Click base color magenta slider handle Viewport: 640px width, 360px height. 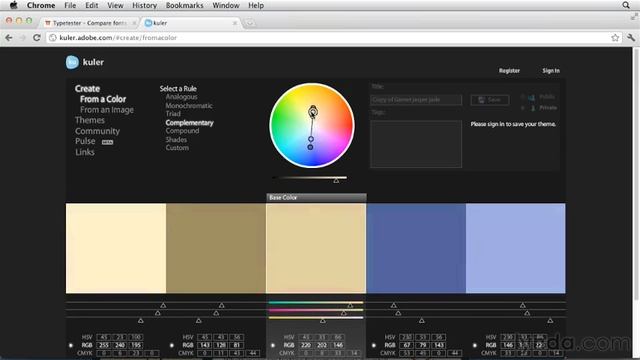pyautogui.click(x=344, y=313)
